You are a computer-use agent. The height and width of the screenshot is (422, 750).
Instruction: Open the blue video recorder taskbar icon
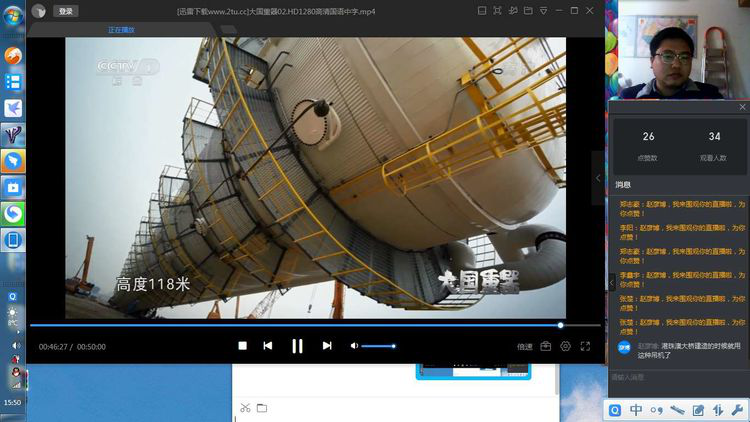(x=13, y=188)
